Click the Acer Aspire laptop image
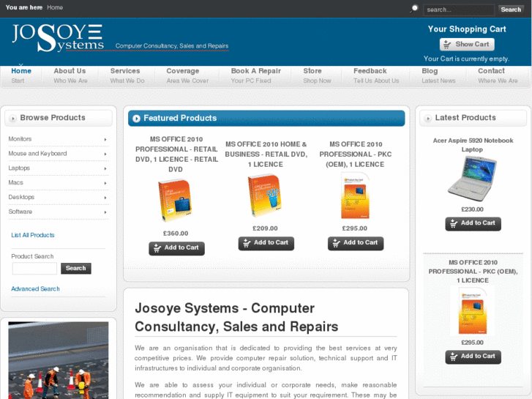 point(472,179)
